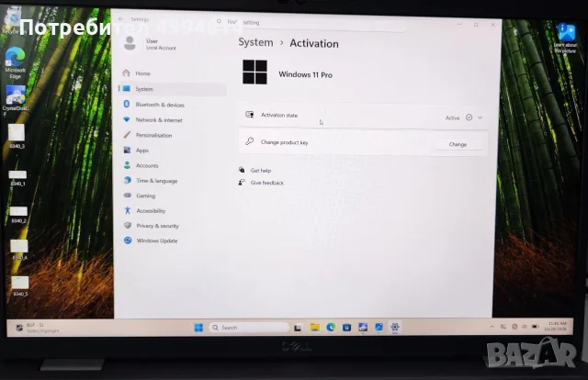Viewport: 588px width, 380px height.
Task: Click the Time & language globe icon
Action: point(128,180)
